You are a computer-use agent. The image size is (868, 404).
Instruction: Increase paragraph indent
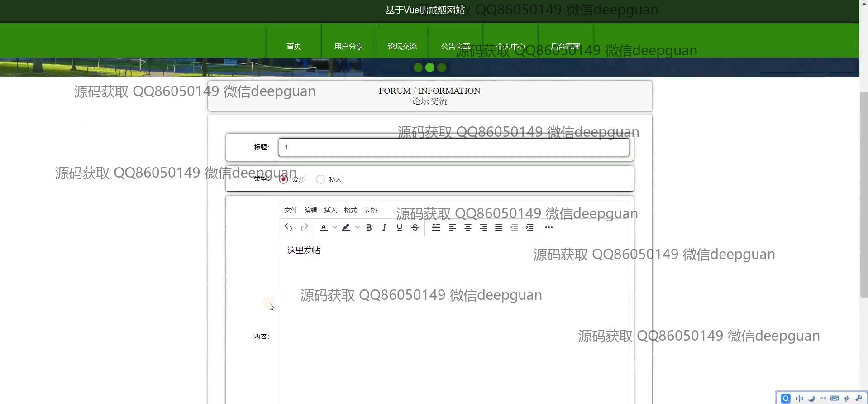[529, 227]
